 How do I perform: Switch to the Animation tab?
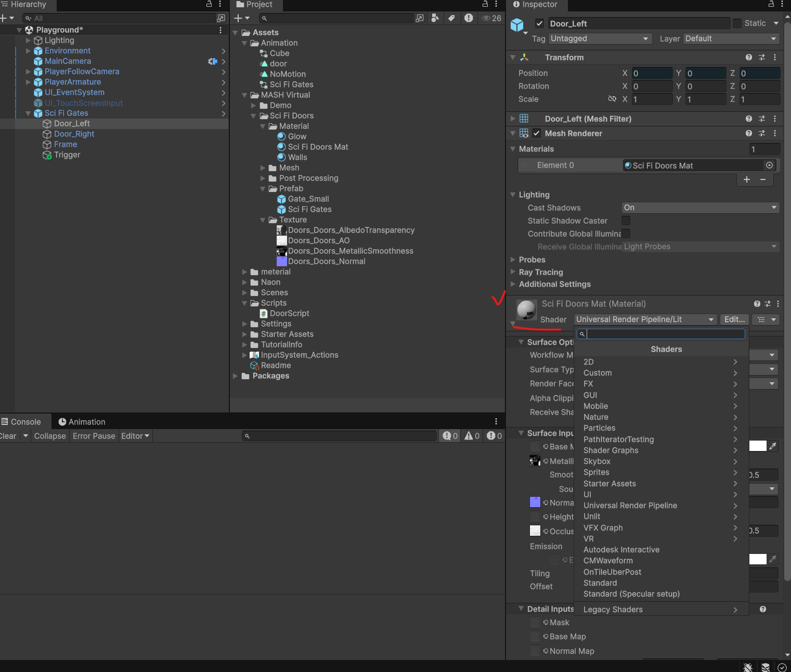[81, 422]
